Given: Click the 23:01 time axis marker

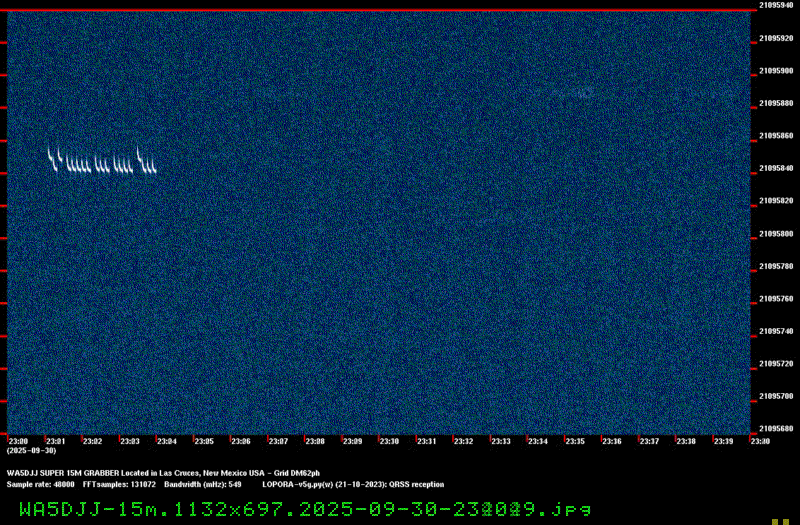Looking at the screenshot, I should (56, 441).
